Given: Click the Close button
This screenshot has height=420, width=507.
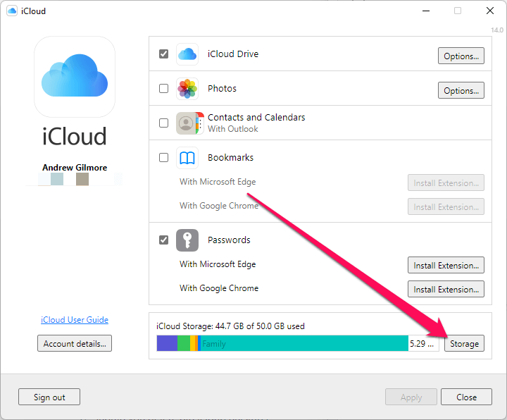Looking at the screenshot, I should [x=466, y=397].
